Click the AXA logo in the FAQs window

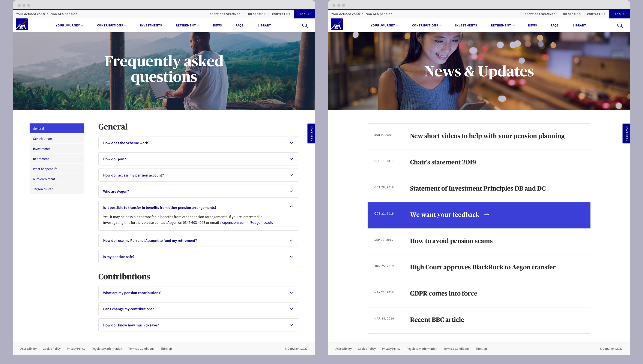(22, 24)
